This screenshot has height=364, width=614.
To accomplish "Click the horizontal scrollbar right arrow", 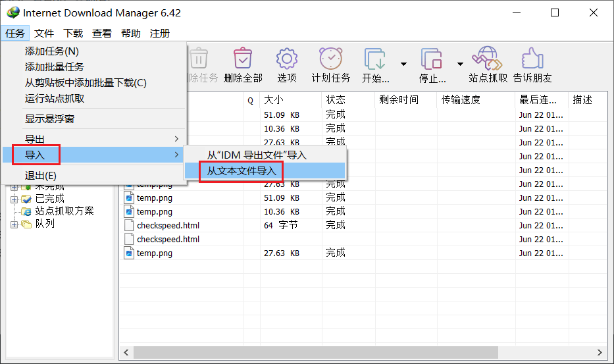I will [x=600, y=352].
